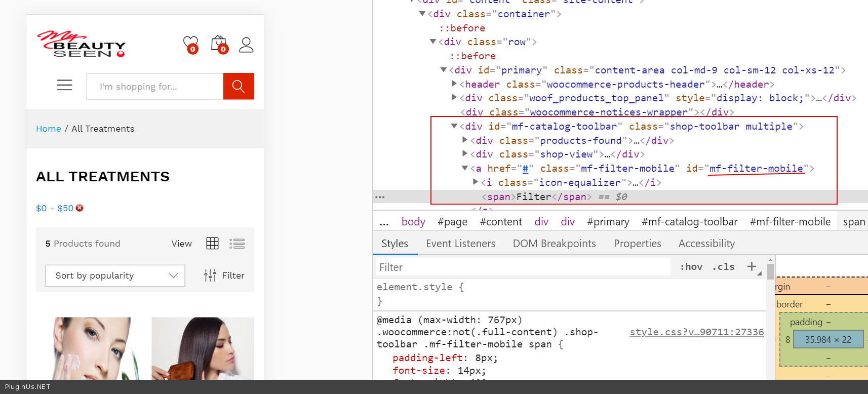Open the Sort by popularity dropdown
The height and width of the screenshot is (394, 868).
115,275
